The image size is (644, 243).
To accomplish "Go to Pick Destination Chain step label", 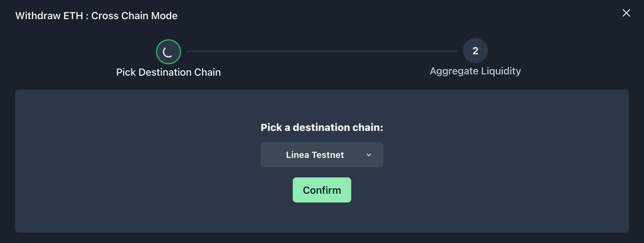I will 169,72.
